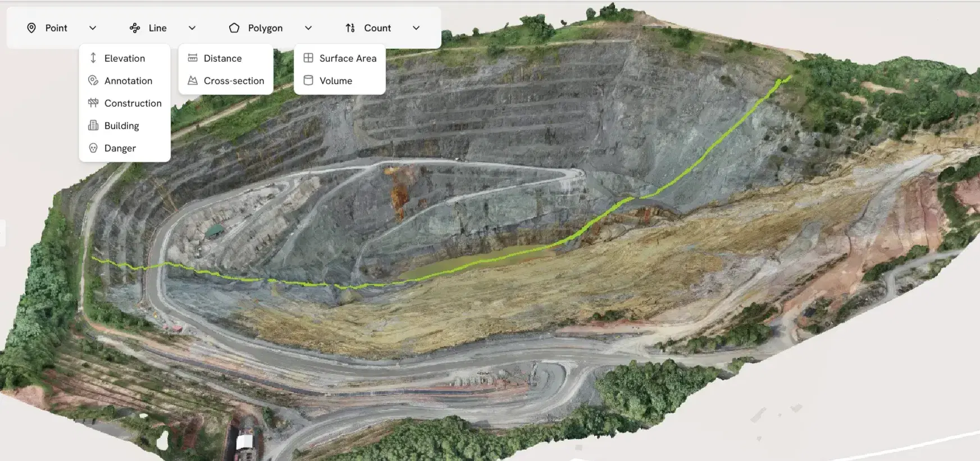
Task: Open the Polygon tool label
Action: coord(265,28)
